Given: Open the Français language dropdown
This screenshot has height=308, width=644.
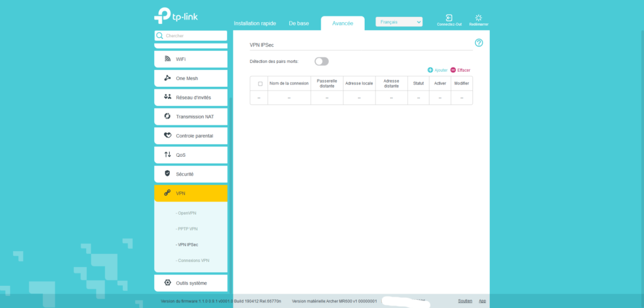Looking at the screenshot, I should click(399, 22).
